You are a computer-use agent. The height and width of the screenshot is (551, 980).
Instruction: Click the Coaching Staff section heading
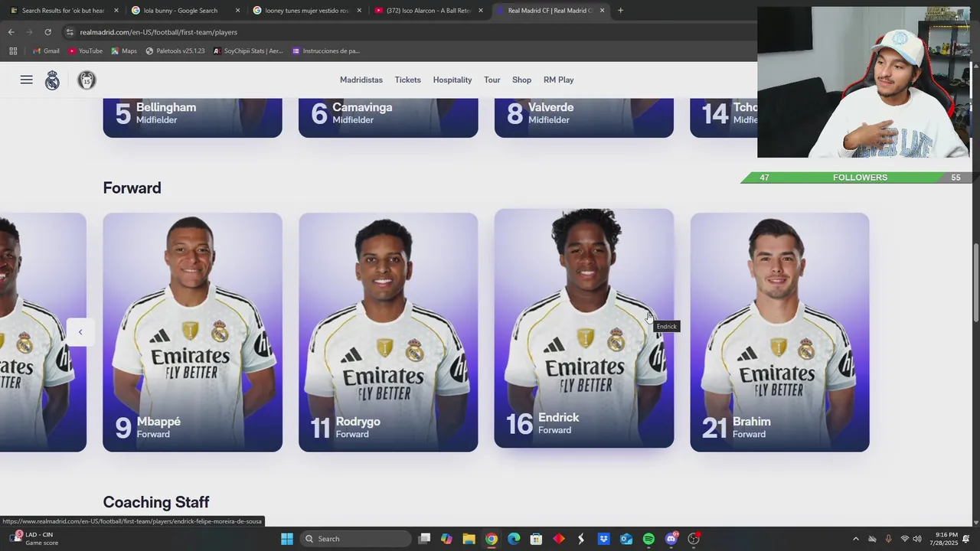(156, 502)
